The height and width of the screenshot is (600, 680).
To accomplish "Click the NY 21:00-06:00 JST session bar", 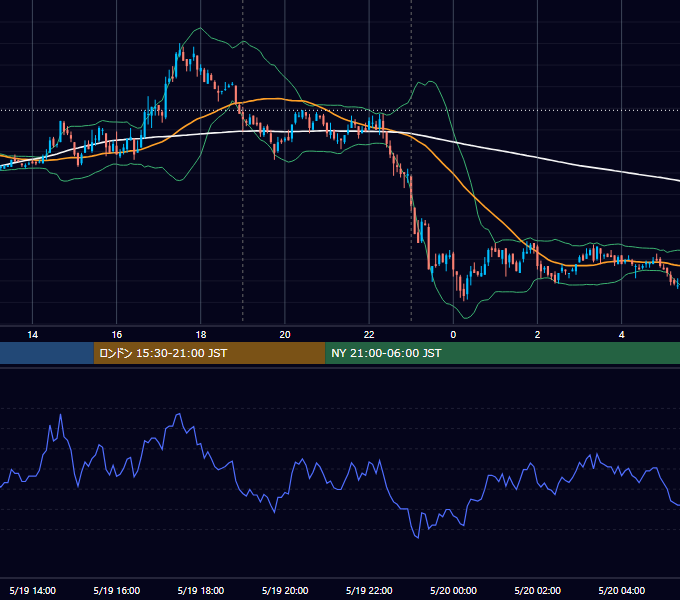I will 503,353.
